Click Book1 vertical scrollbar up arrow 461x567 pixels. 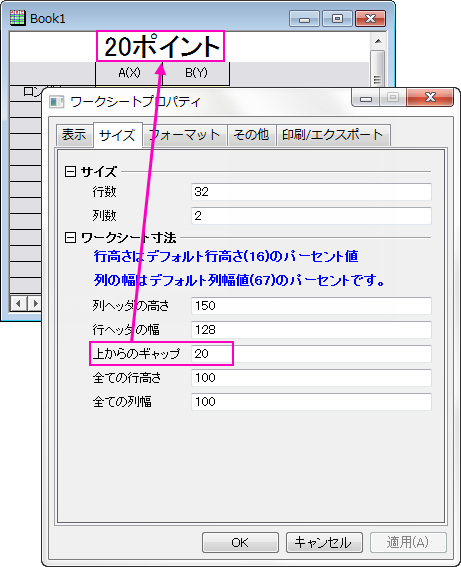pos(378,41)
